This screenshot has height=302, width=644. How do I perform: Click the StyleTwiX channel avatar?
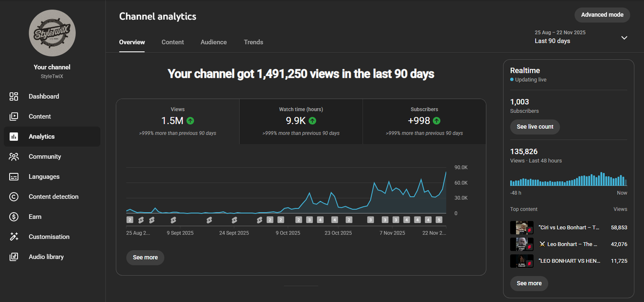click(x=52, y=33)
